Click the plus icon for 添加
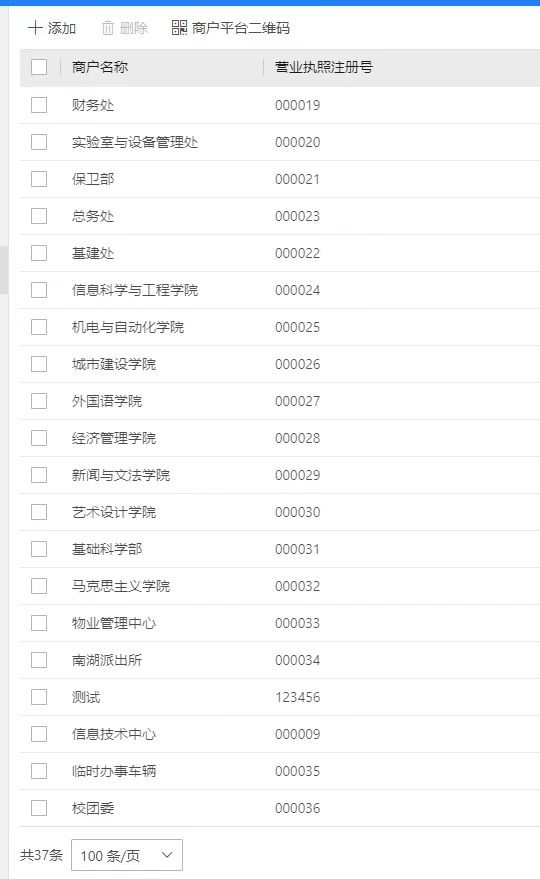Screen dimensions: 540x879 35,28
